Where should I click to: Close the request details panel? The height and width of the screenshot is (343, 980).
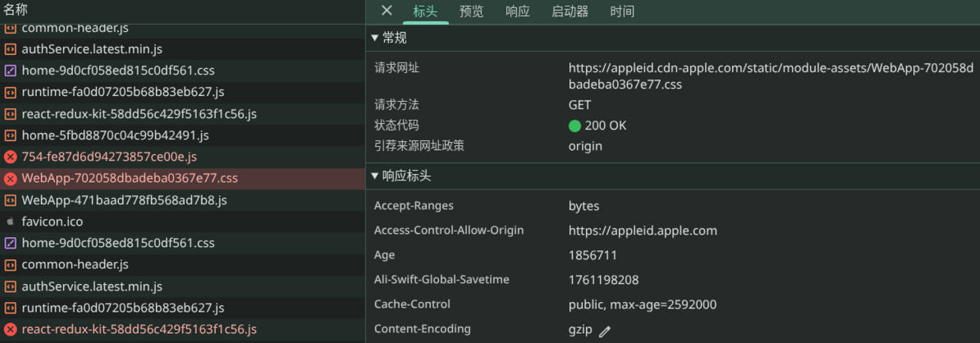click(x=387, y=11)
